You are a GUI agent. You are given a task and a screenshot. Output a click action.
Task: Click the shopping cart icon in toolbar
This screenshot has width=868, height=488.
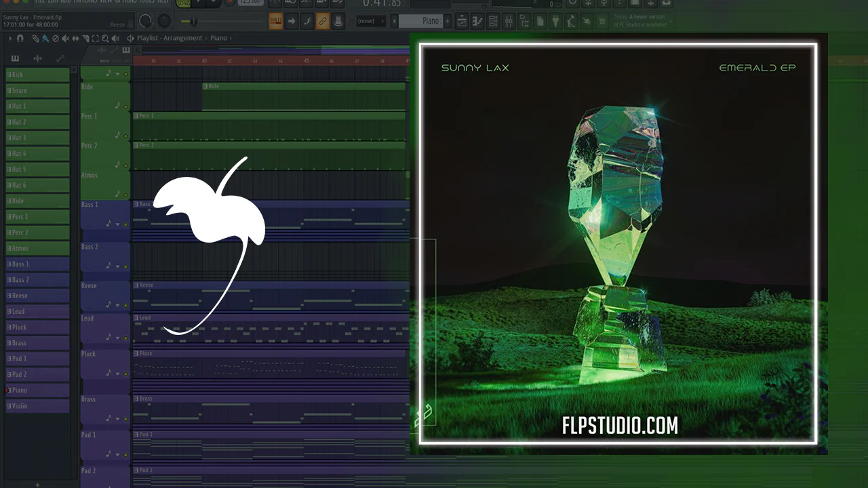tap(601, 21)
